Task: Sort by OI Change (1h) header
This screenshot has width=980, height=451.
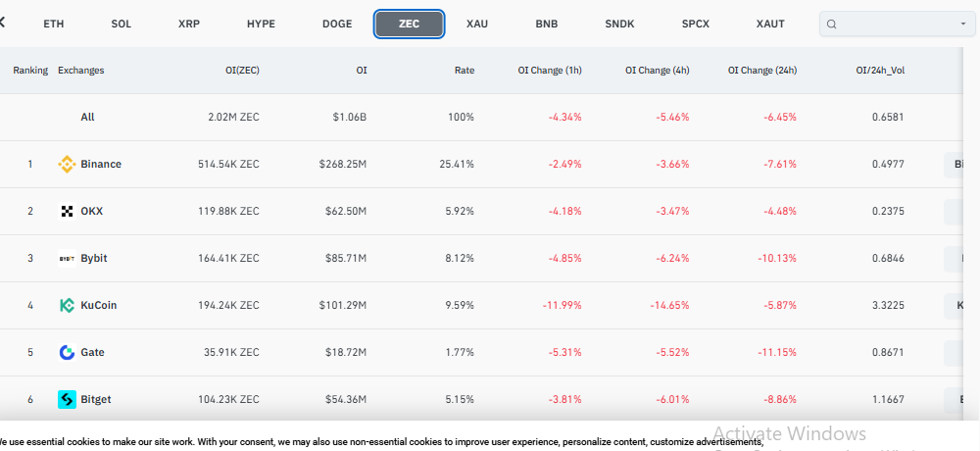Action: pos(550,70)
